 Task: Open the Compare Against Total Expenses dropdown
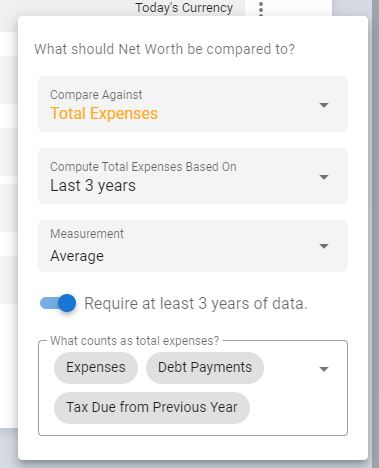pyautogui.click(x=193, y=104)
